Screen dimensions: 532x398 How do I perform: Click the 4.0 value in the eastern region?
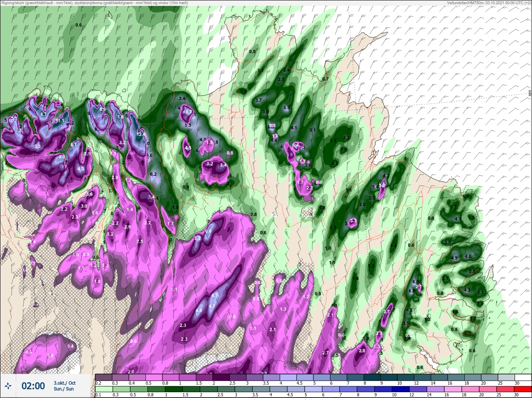click(x=468, y=256)
